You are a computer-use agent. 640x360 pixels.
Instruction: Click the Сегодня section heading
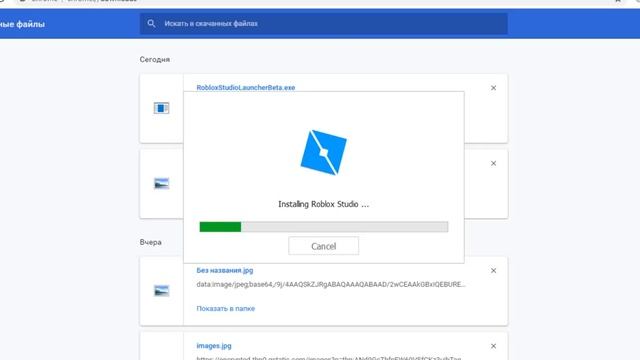pos(154,60)
